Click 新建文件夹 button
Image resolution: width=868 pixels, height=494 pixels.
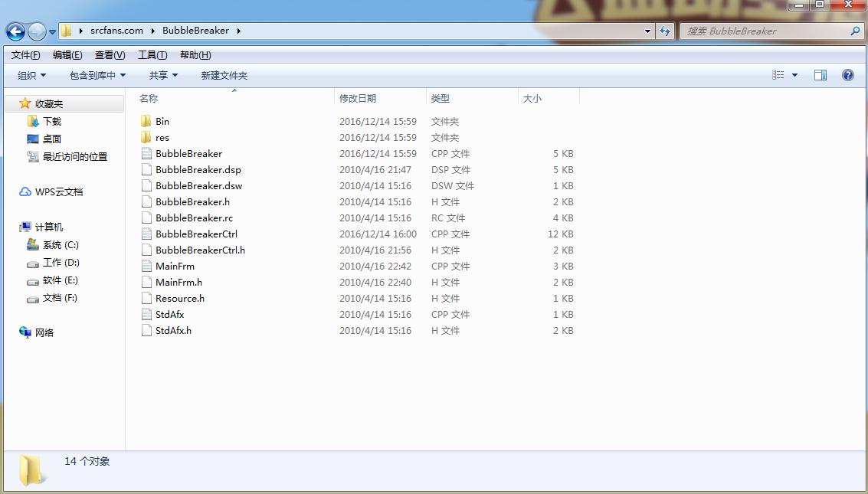224,75
